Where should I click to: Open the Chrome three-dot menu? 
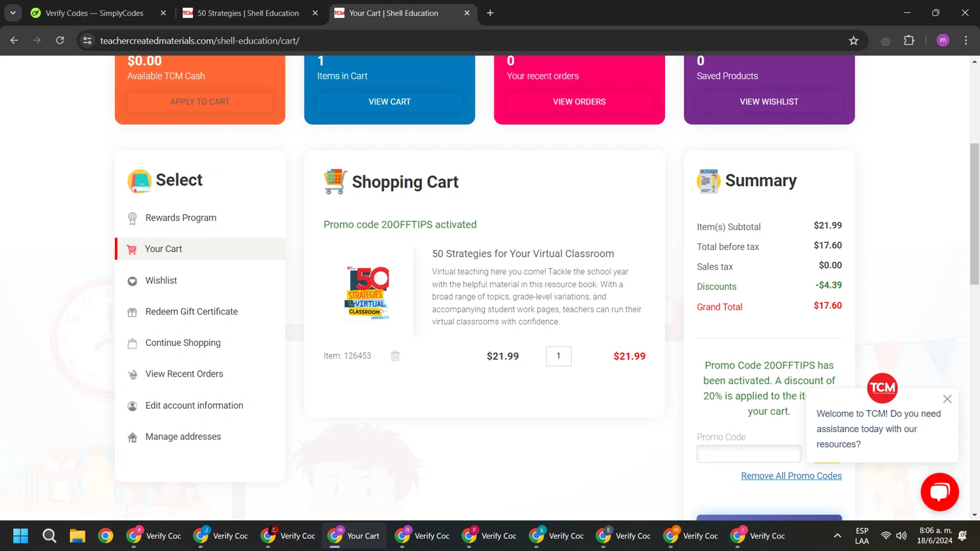(966, 40)
